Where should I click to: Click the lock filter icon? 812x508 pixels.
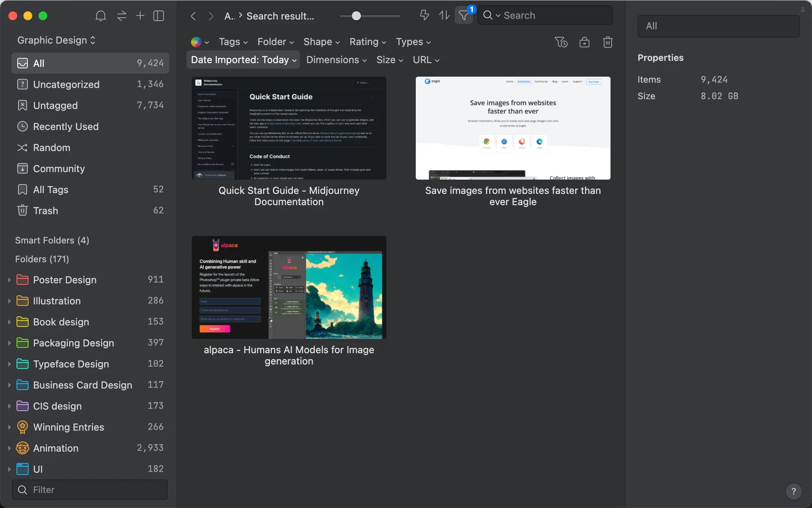click(585, 42)
